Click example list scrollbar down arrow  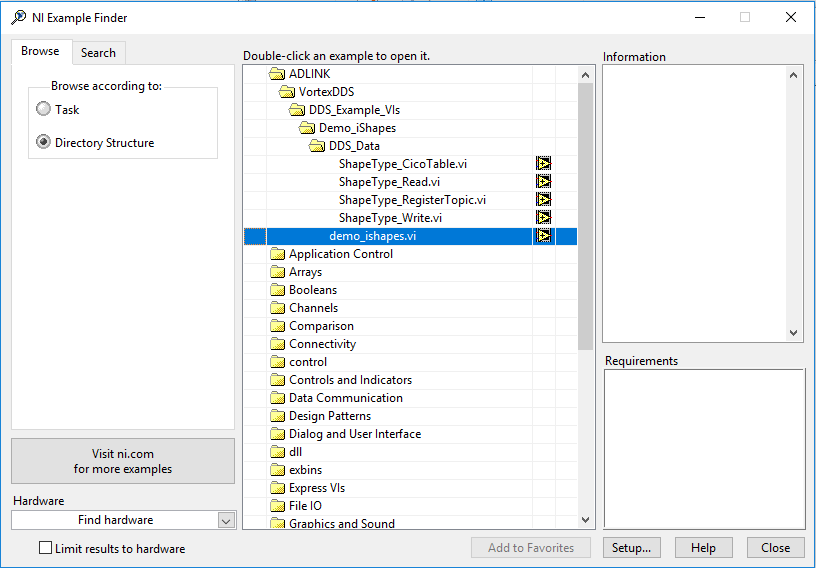click(x=585, y=520)
